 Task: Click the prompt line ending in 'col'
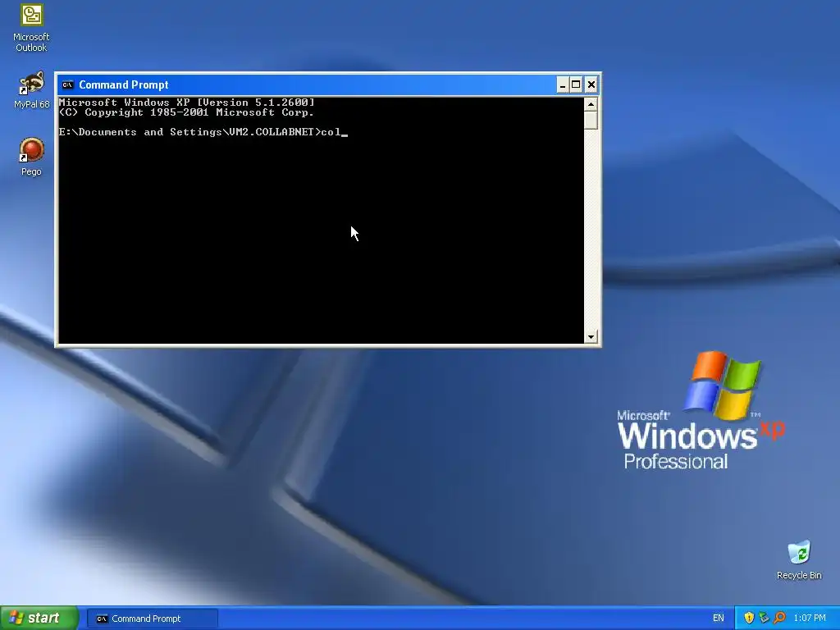tap(203, 132)
